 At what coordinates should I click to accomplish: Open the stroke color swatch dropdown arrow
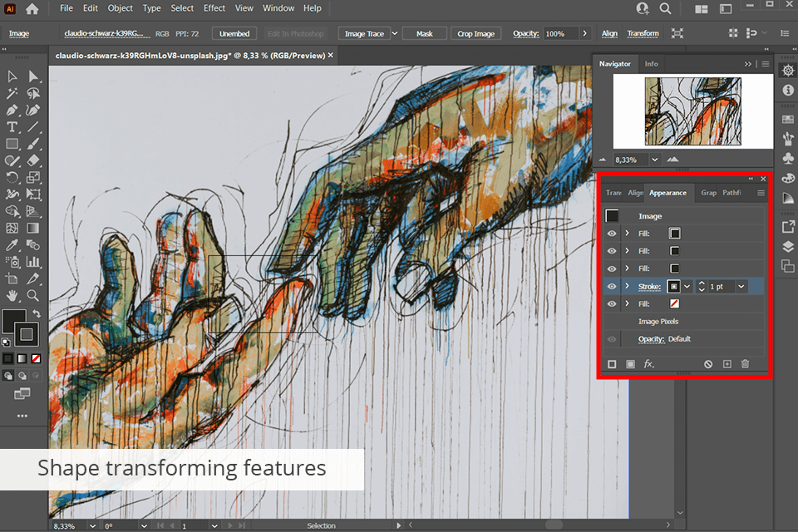click(687, 287)
